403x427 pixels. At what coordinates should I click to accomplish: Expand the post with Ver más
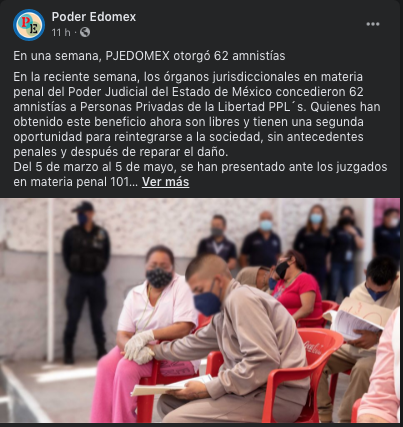tap(165, 182)
